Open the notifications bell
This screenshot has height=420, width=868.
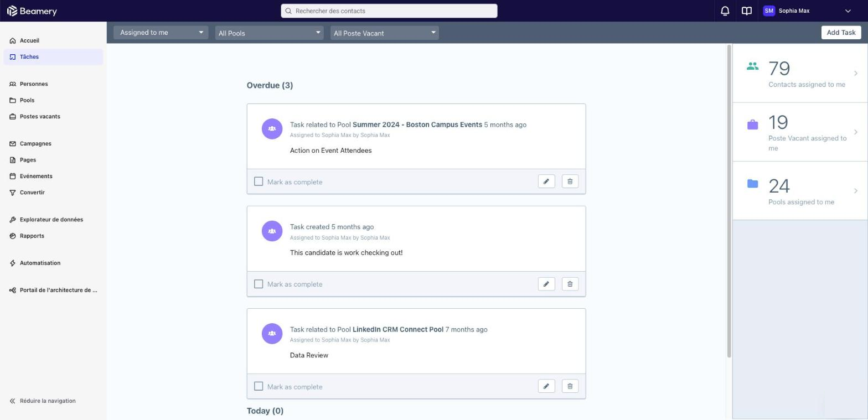coord(725,11)
